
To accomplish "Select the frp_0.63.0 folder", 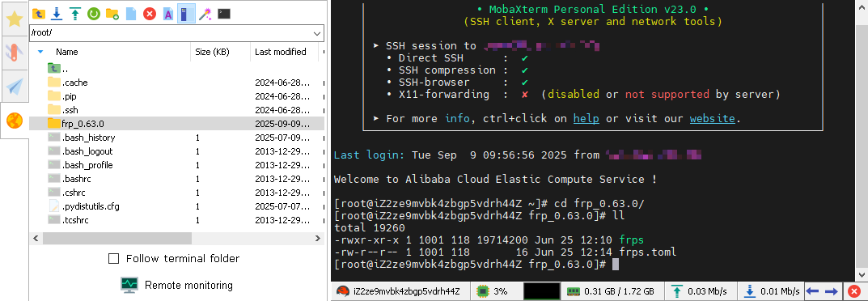I will point(177,123).
